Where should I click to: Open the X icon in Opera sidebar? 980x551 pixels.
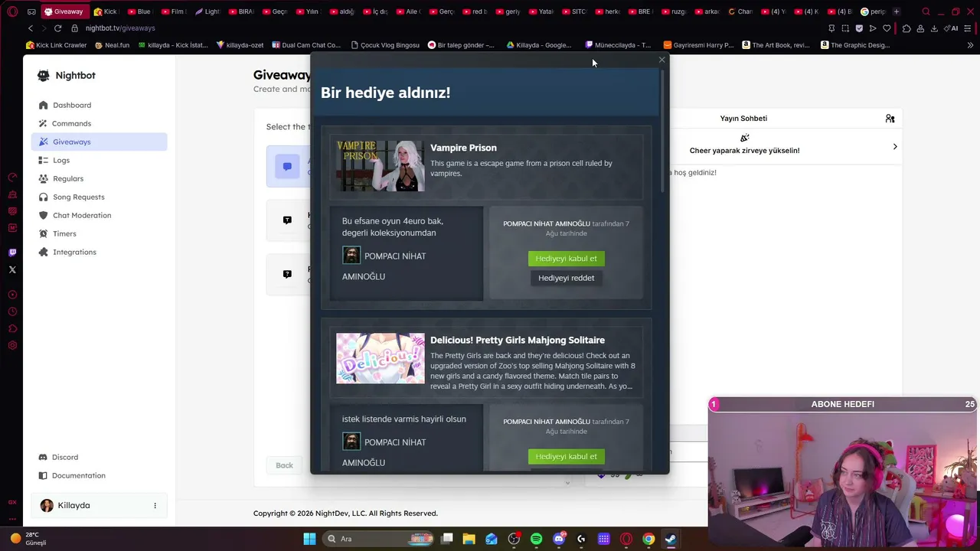(x=12, y=269)
